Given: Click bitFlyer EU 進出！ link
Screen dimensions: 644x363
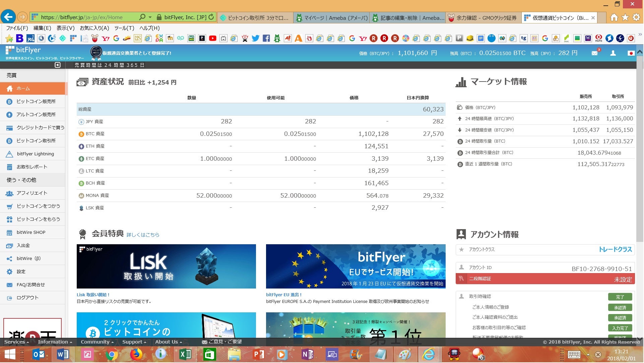Looking at the screenshot, I should 284,295.
